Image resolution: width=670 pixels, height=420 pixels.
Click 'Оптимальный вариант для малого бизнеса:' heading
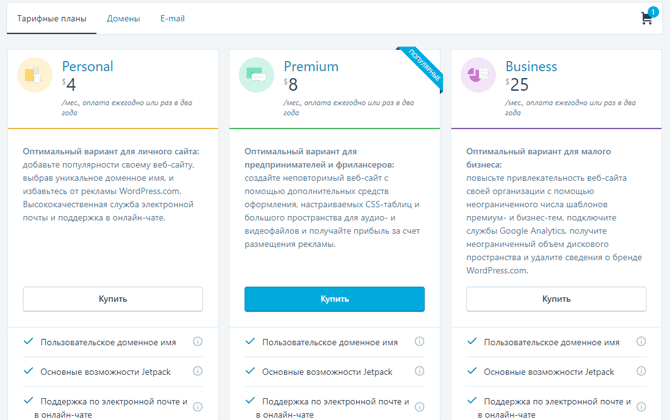pyautogui.click(x=538, y=158)
